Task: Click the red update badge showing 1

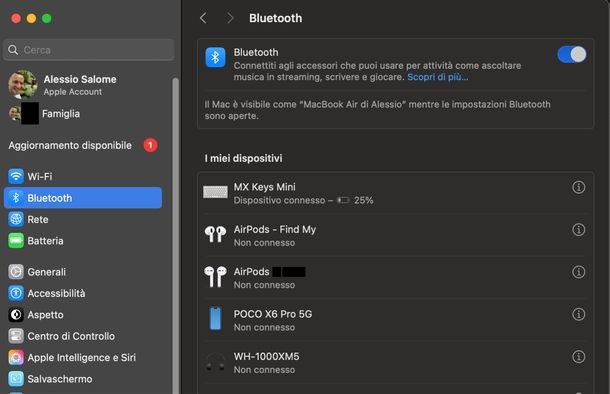Action: [151, 145]
